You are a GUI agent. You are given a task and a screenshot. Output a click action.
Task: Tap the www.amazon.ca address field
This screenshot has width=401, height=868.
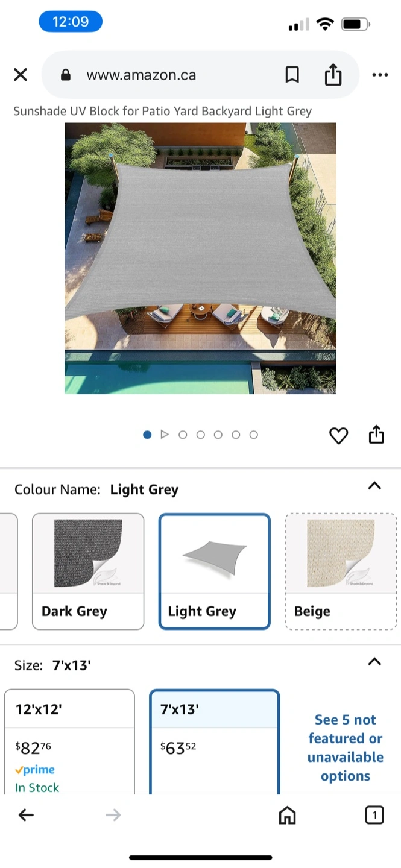pos(141,75)
